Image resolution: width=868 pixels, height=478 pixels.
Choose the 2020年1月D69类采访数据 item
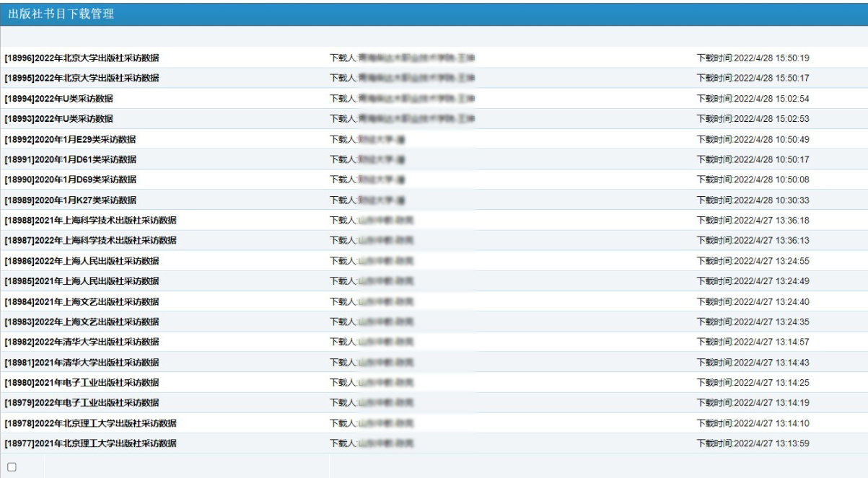(70, 180)
